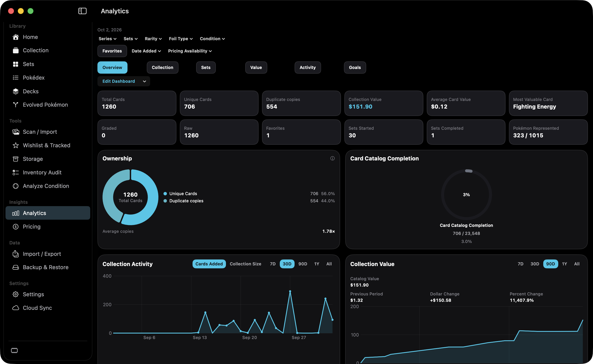This screenshot has height=364, width=593.
Task: Open the Analyze Condition icon
Action: (x=16, y=186)
